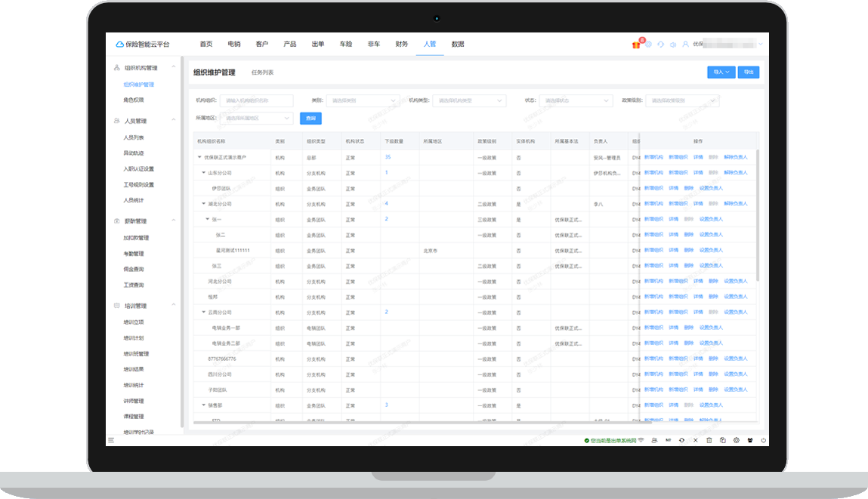Click the table vertical scrollbar

click(757, 214)
